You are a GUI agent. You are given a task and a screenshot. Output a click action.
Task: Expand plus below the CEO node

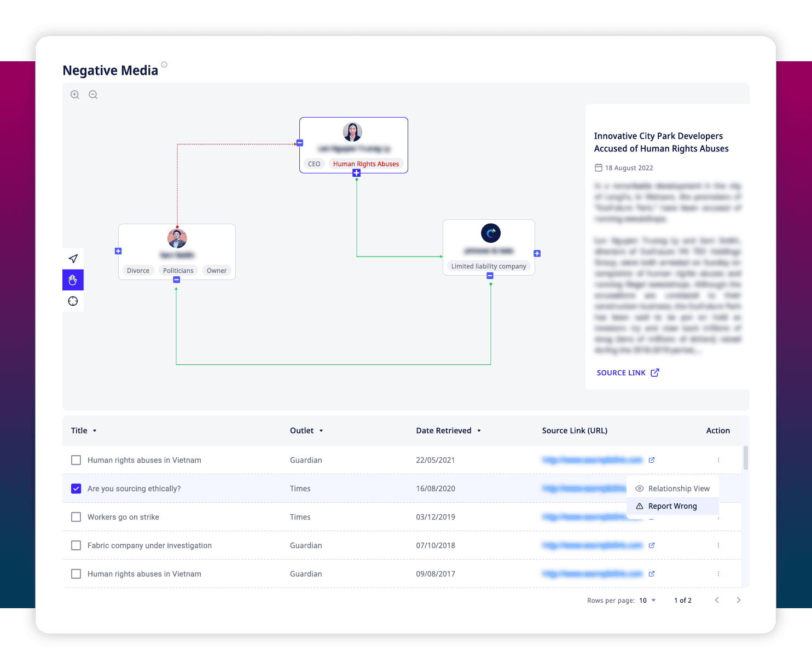pyautogui.click(x=356, y=173)
